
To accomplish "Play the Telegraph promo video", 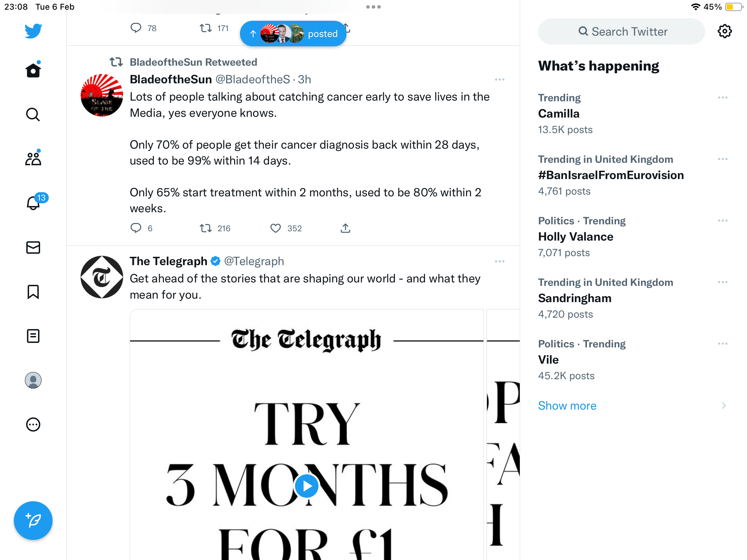I will (x=306, y=486).
